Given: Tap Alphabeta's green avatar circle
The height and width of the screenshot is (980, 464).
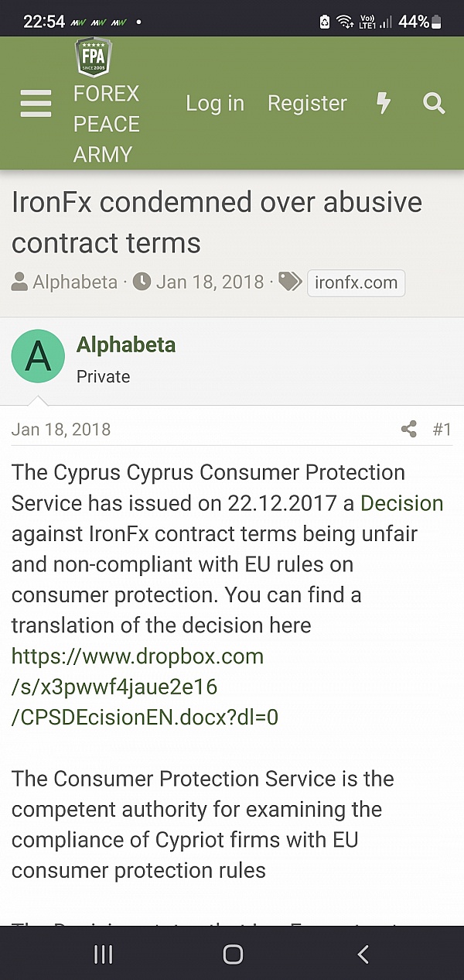Looking at the screenshot, I should point(38,356).
